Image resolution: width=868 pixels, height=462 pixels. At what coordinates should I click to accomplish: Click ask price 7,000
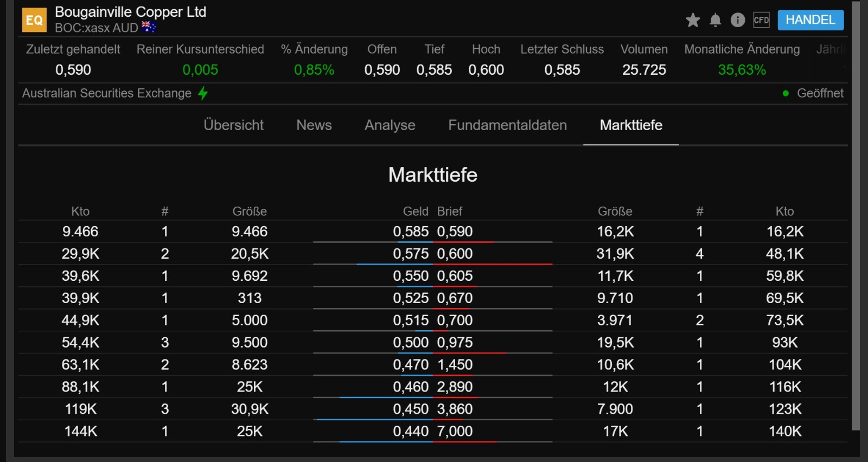[455, 432]
